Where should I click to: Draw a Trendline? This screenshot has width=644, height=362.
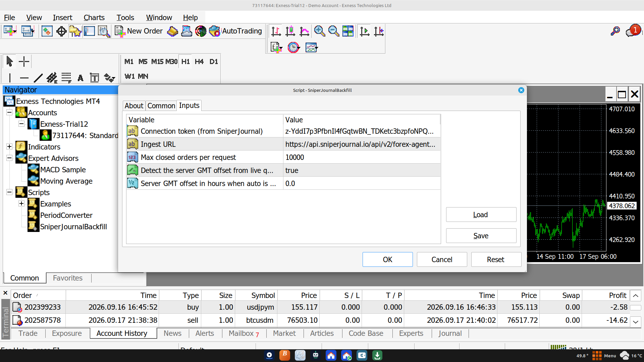38,78
